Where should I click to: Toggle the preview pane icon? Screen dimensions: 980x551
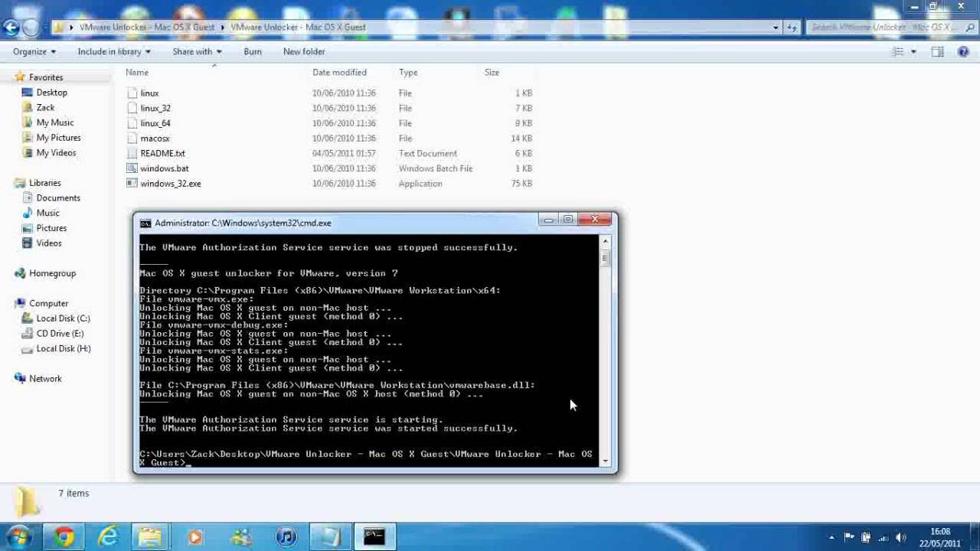[x=937, y=51]
